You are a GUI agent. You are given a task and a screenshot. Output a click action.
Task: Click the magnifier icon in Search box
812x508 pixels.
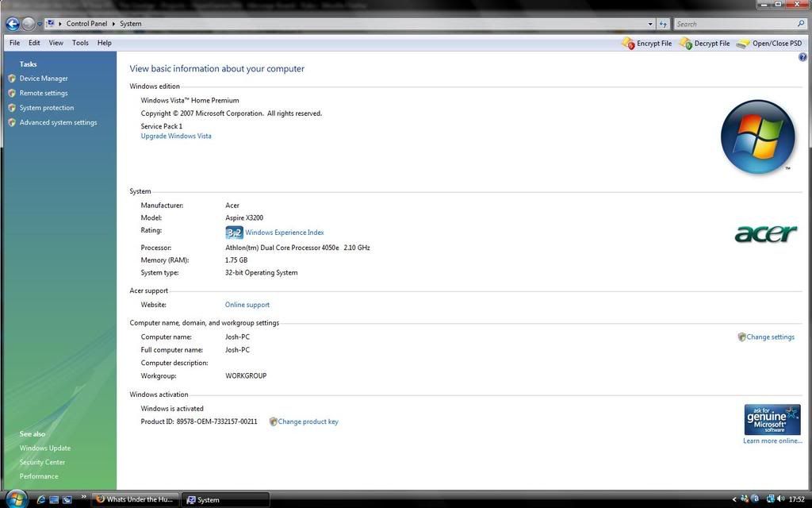click(x=801, y=24)
